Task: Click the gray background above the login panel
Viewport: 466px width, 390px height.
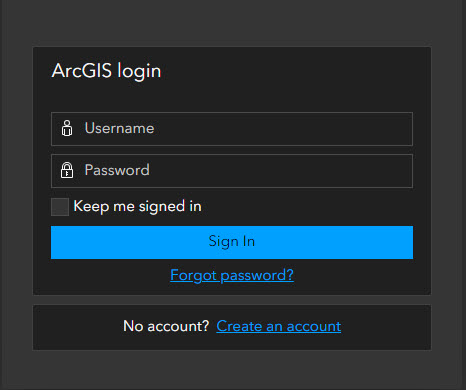Action: 232,22
